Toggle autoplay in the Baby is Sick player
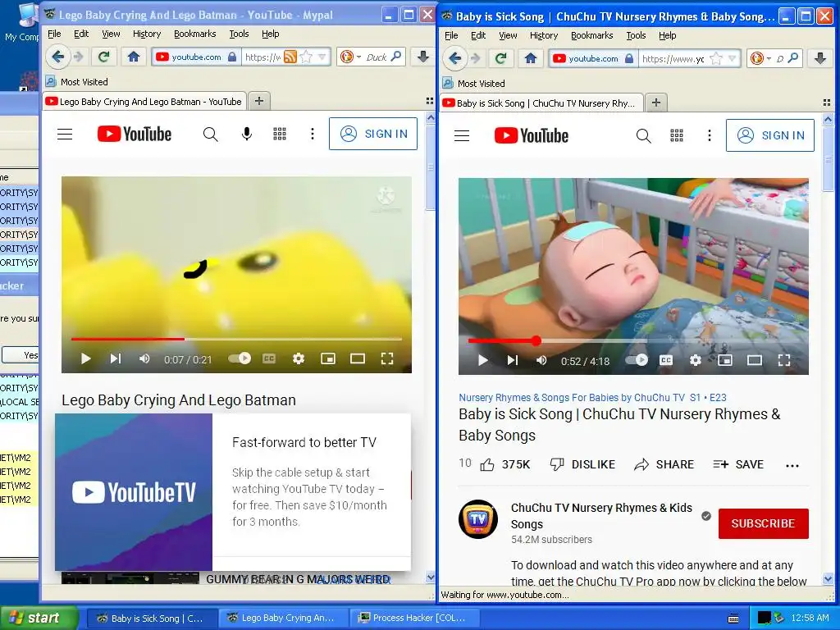 point(637,360)
